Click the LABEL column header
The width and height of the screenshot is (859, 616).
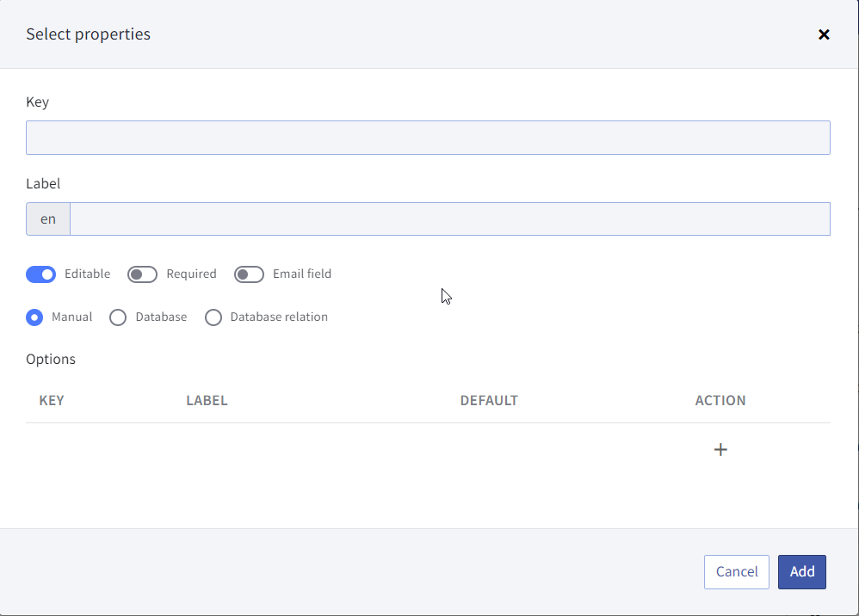click(x=207, y=400)
